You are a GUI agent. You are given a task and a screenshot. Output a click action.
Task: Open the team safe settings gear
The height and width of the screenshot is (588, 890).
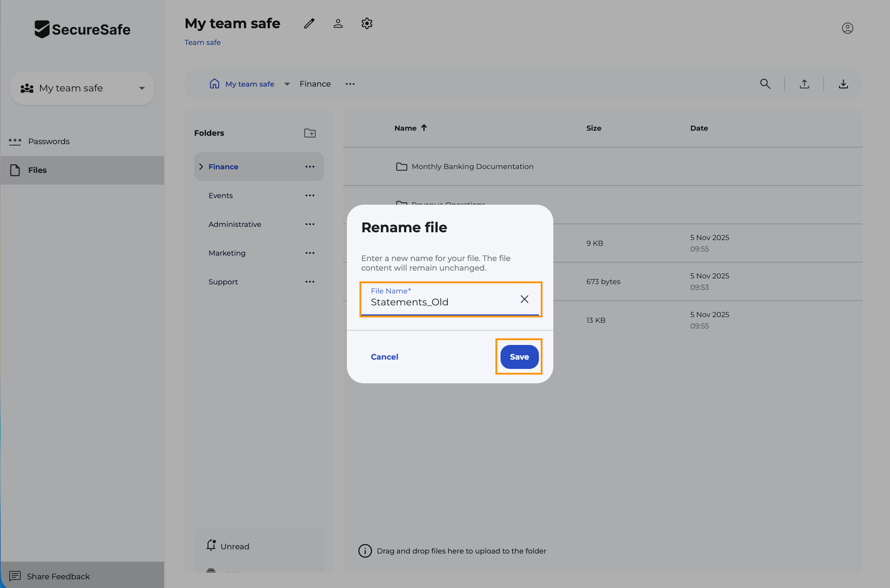(367, 23)
